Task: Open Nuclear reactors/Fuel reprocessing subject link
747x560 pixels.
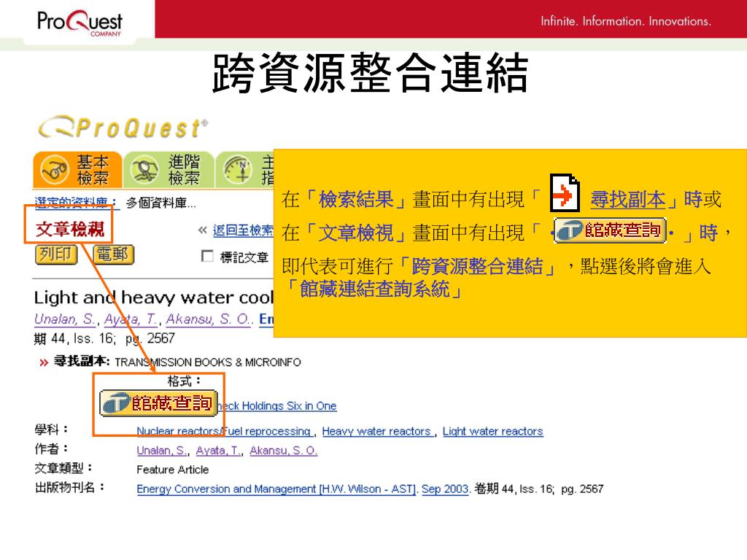Action: pyautogui.click(x=223, y=431)
